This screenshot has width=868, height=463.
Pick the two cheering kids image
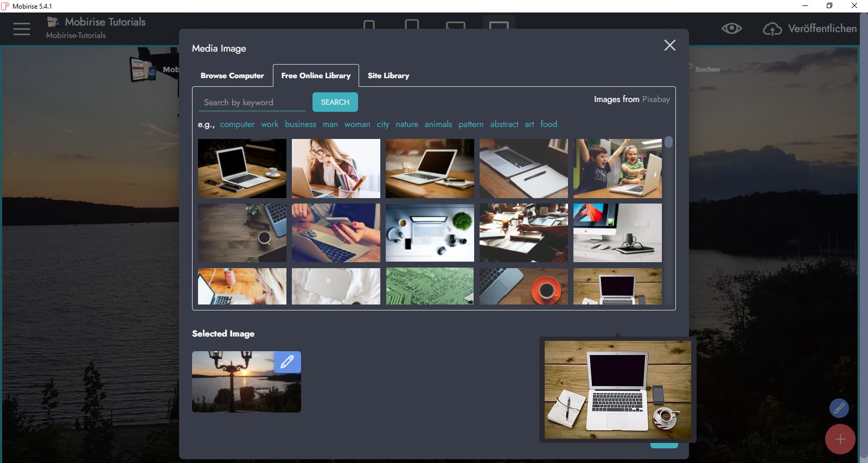tap(617, 168)
